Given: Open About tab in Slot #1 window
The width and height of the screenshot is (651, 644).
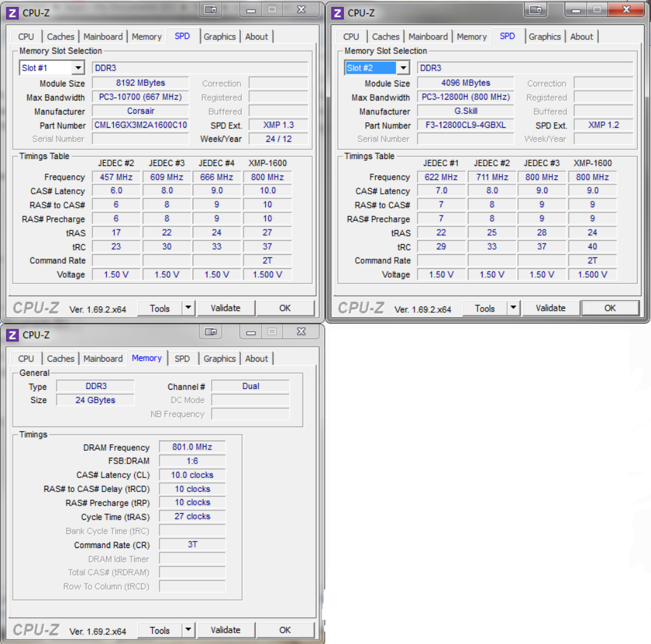Looking at the screenshot, I should (257, 36).
